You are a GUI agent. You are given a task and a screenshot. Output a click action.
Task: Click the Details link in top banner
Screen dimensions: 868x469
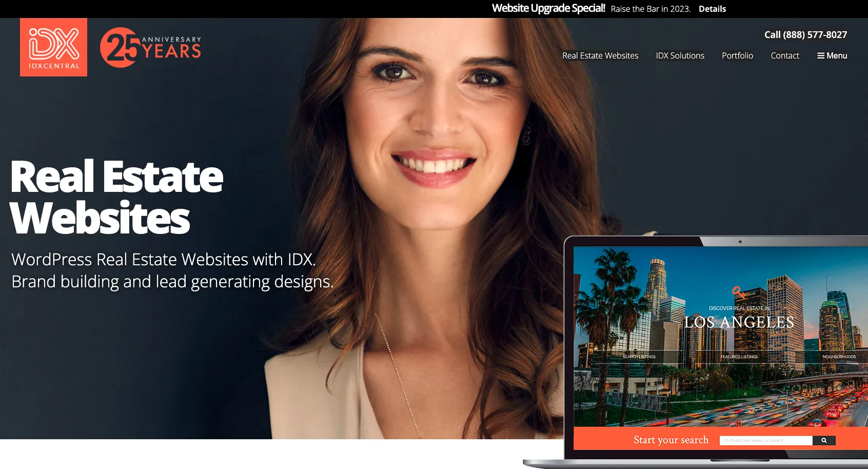(x=712, y=9)
